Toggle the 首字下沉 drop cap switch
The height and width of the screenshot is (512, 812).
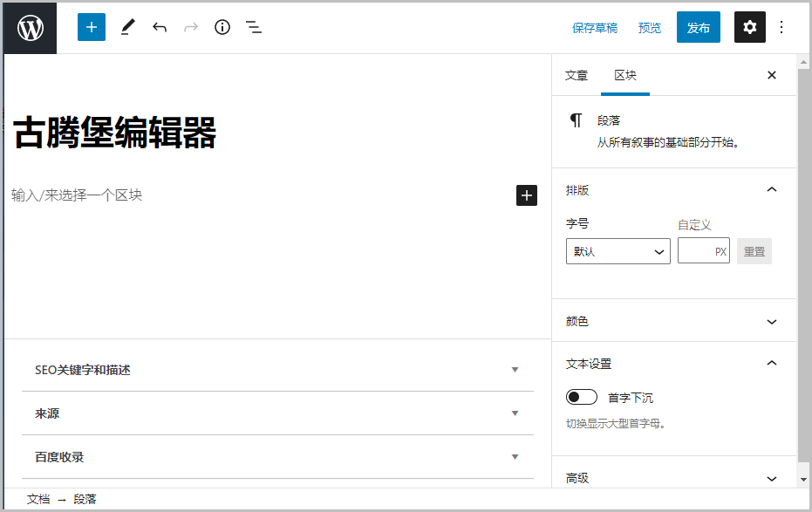click(x=582, y=397)
